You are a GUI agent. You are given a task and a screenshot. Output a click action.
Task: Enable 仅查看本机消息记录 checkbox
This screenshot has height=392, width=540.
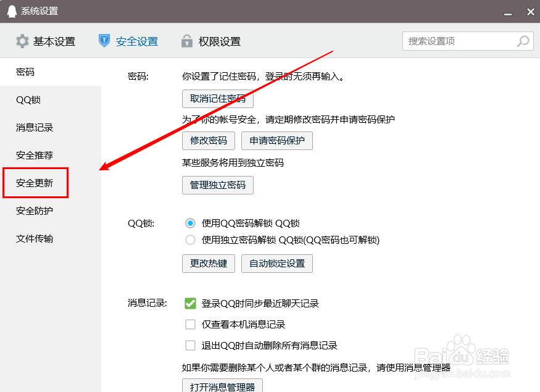(x=190, y=325)
